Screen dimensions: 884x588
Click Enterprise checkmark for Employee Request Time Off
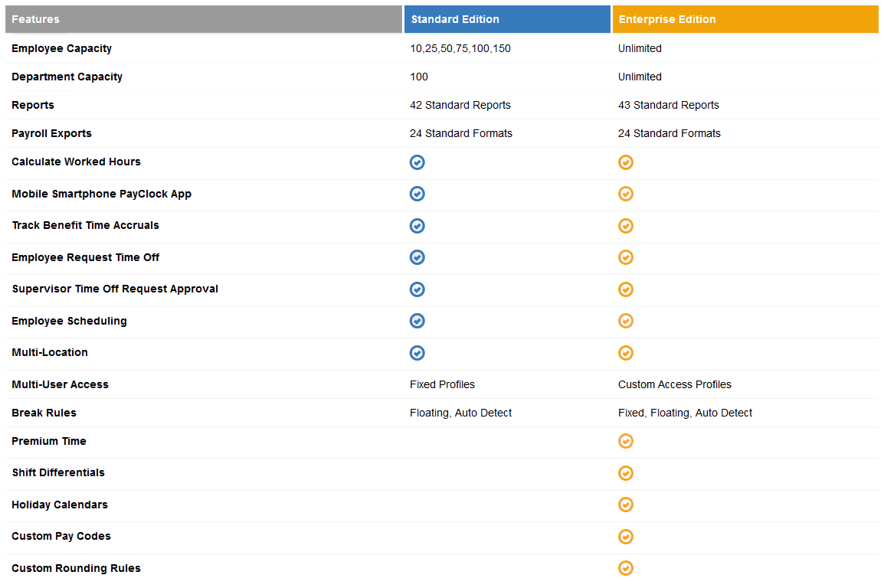point(626,257)
